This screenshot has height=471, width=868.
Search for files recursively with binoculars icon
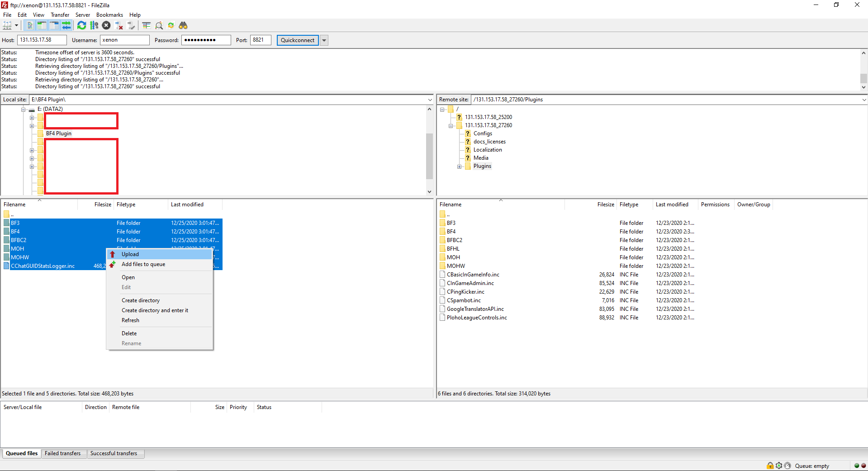[x=183, y=26]
